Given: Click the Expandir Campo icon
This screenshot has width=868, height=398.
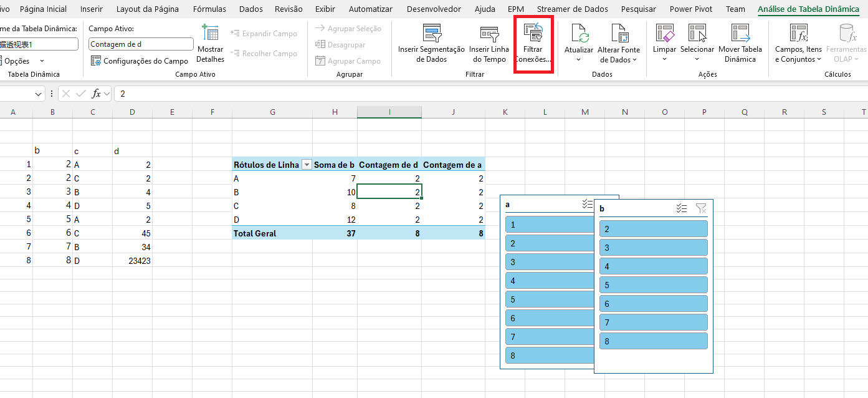Looking at the screenshot, I should (235, 33).
